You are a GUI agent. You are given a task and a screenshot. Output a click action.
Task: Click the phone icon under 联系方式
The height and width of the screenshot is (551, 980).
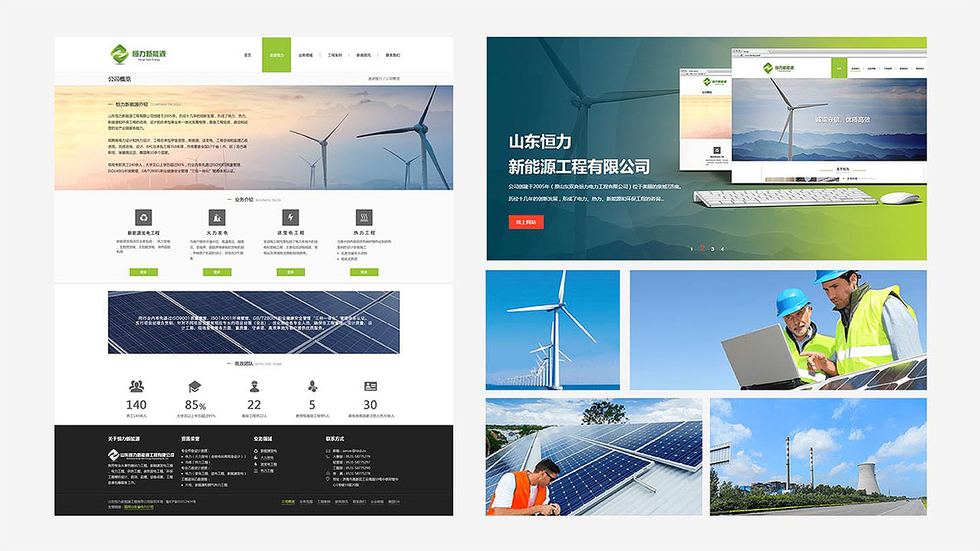point(328,457)
